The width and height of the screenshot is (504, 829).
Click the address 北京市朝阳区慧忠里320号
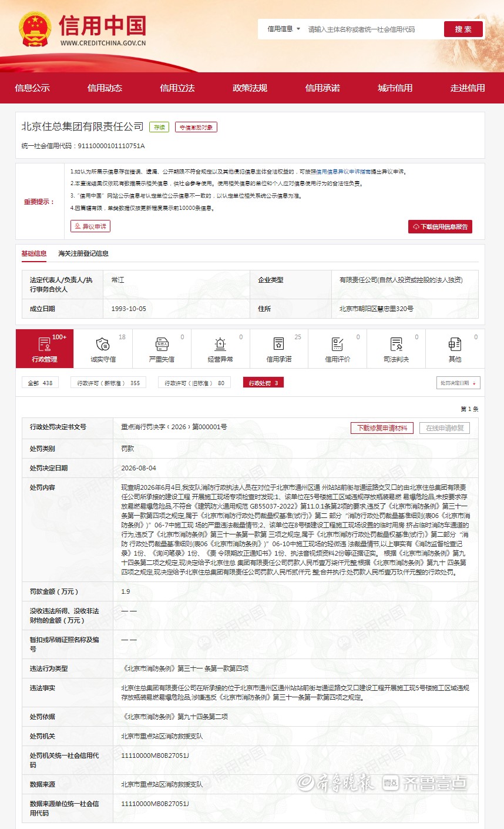(x=377, y=309)
